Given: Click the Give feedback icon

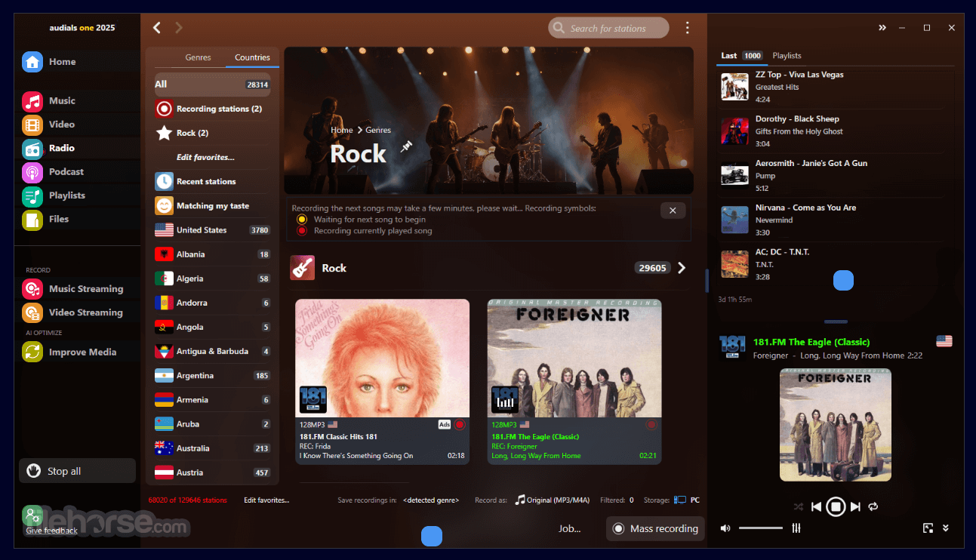Looking at the screenshot, I should [x=32, y=515].
